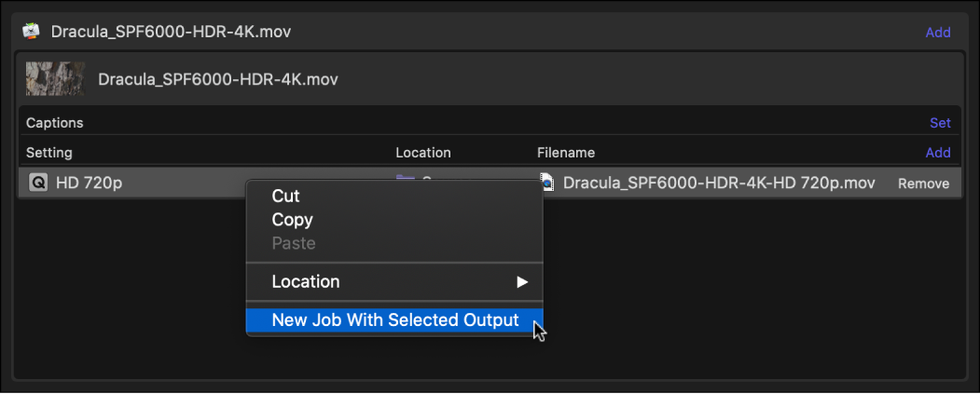This screenshot has width=980, height=394.
Task: Select the source filename beside the thumbnail
Action: [218, 80]
